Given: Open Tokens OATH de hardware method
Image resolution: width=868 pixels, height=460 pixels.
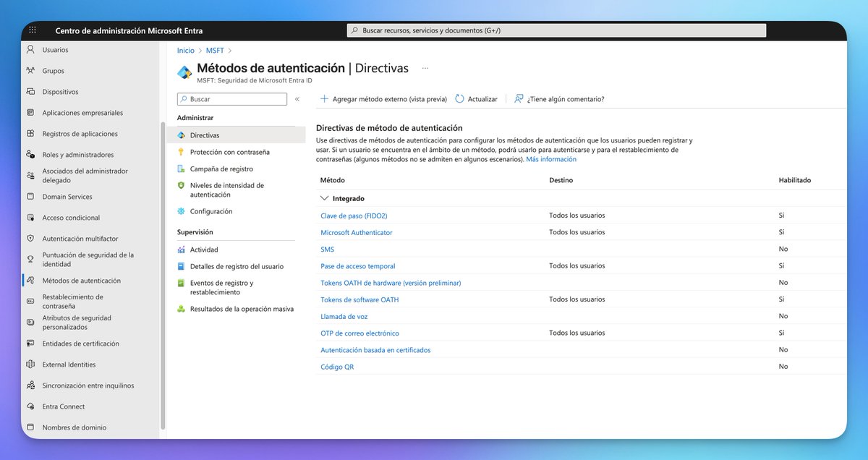Looking at the screenshot, I should tap(391, 283).
